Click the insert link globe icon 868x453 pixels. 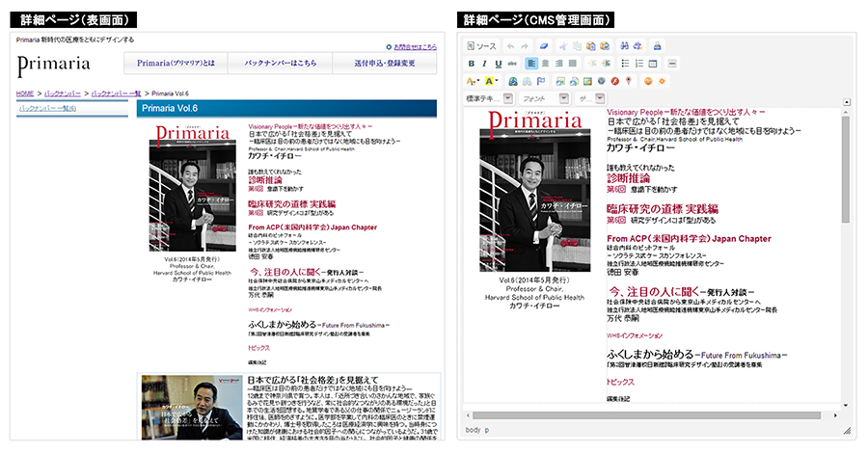tap(513, 81)
